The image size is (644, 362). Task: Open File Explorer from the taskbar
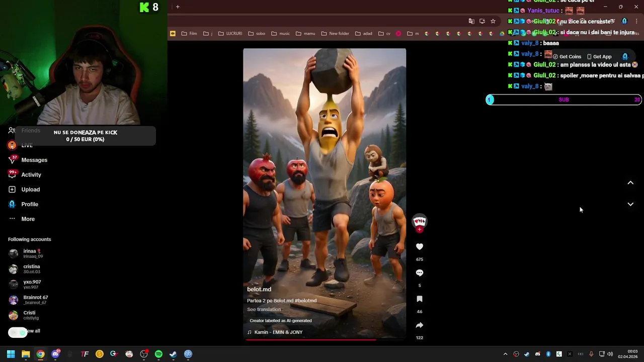(x=26, y=354)
